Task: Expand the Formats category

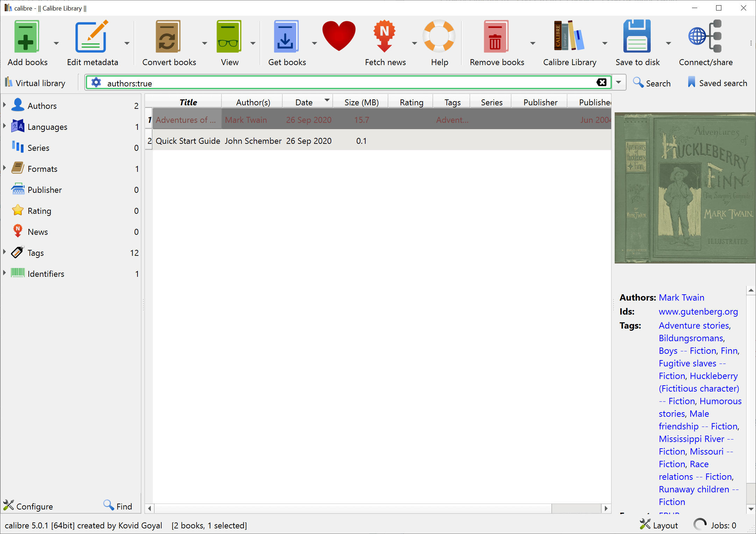Action: pos(5,167)
